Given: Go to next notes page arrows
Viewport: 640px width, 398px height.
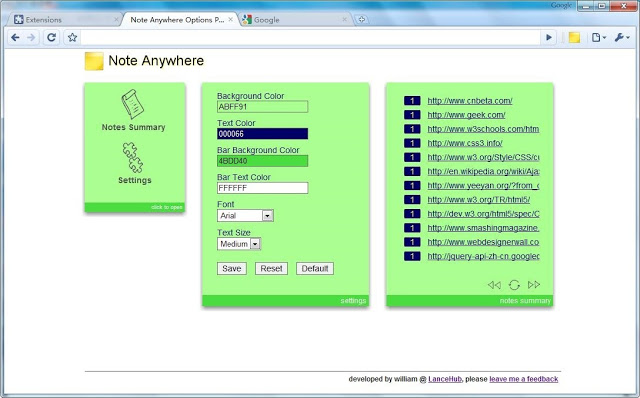Looking at the screenshot, I should (534, 285).
